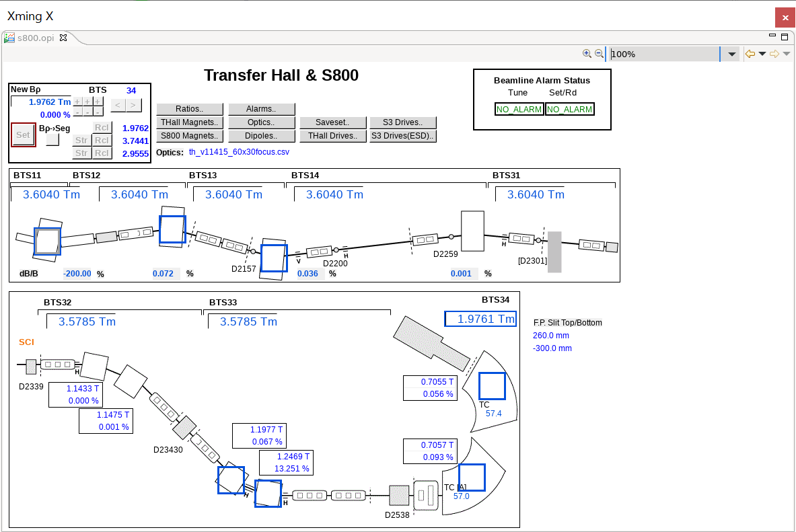Click the zoom in magnifier icon
The width and height of the screenshot is (796, 532).
pyautogui.click(x=587, y=54)
